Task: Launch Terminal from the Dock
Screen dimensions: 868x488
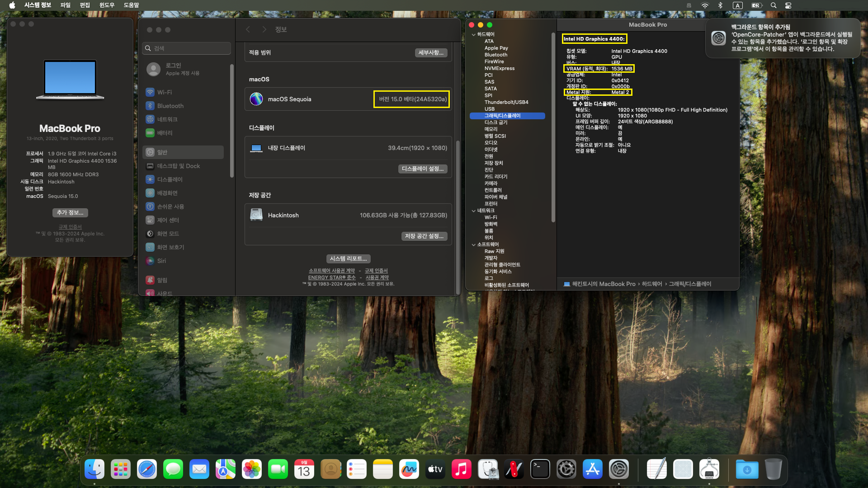Action: tap(540, 469)
